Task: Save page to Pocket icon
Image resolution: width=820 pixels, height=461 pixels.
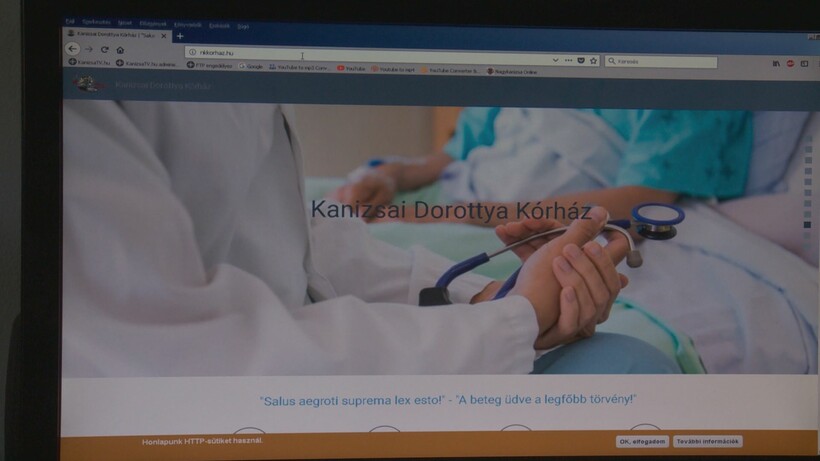Action: [x=581, y=61]
